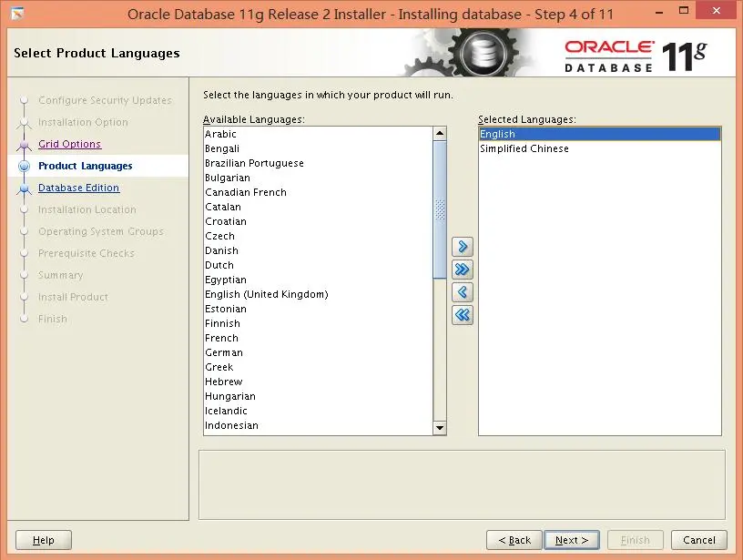The height and width of the screenshot is (560, 743).
Task: Select Arabic in Available Languages
Action: (318, 134)
